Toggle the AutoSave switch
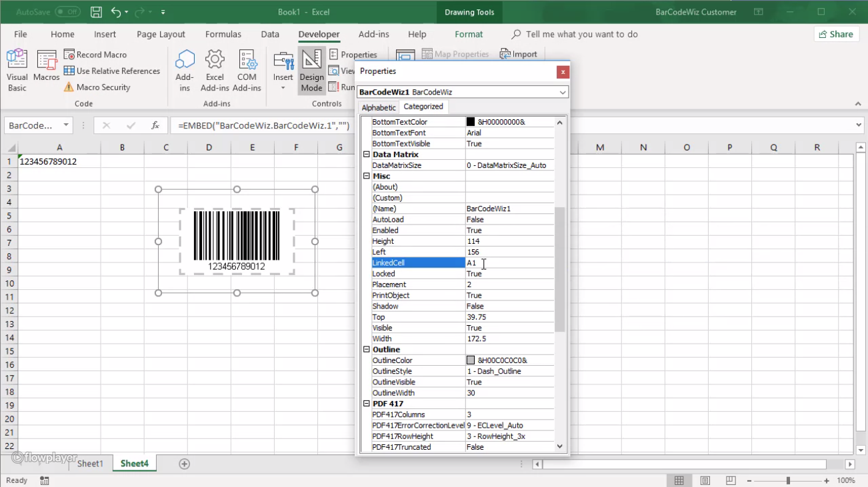Viewport: 868px width, 487px height. pyautogui.click(x=67, y=12)
